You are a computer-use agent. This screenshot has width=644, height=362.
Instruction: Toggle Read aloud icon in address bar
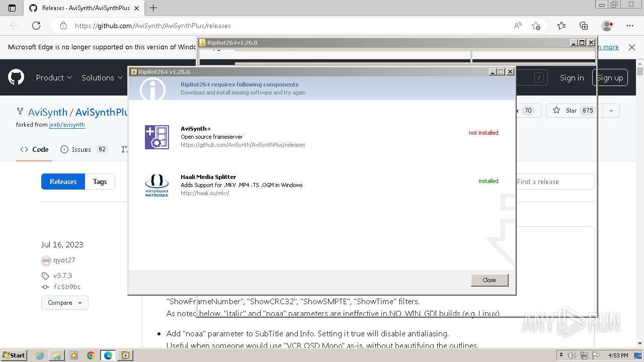pos(517,26)
